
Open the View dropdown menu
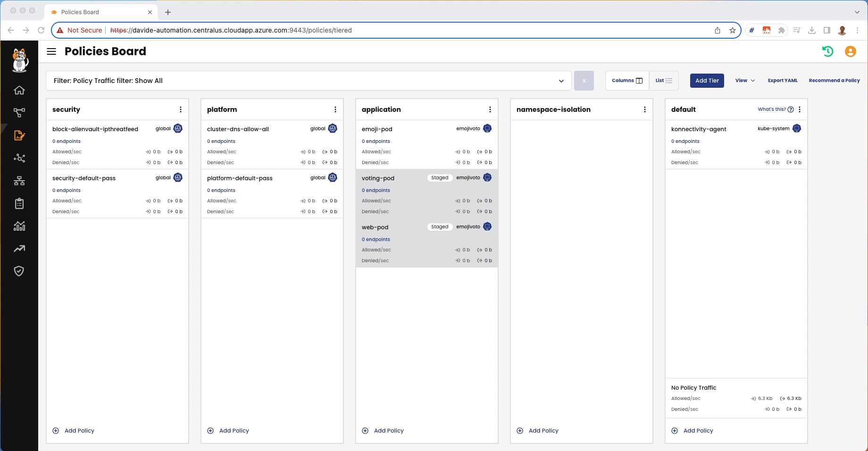point(745,81)
